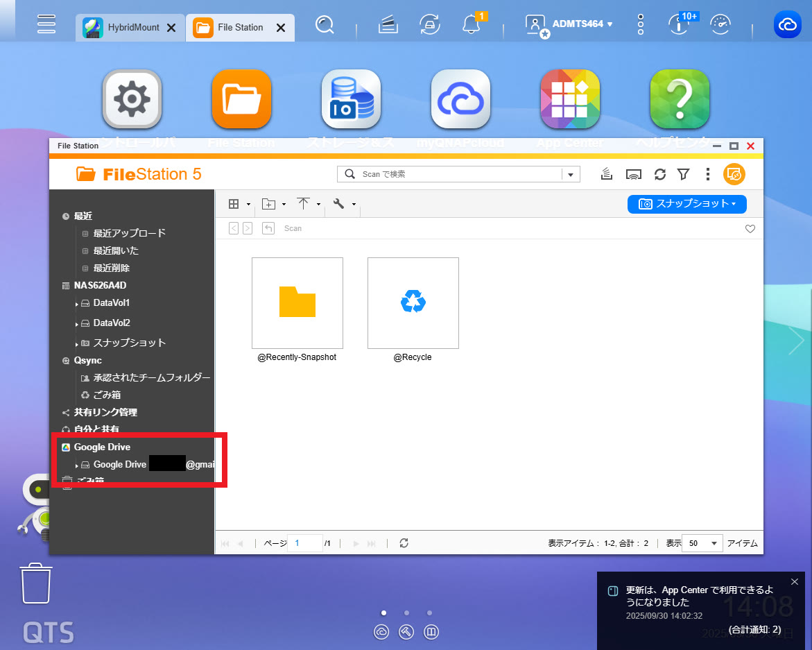Click the page number input field
This screenshot has height=650, width=812.
(x=304, y=544)
